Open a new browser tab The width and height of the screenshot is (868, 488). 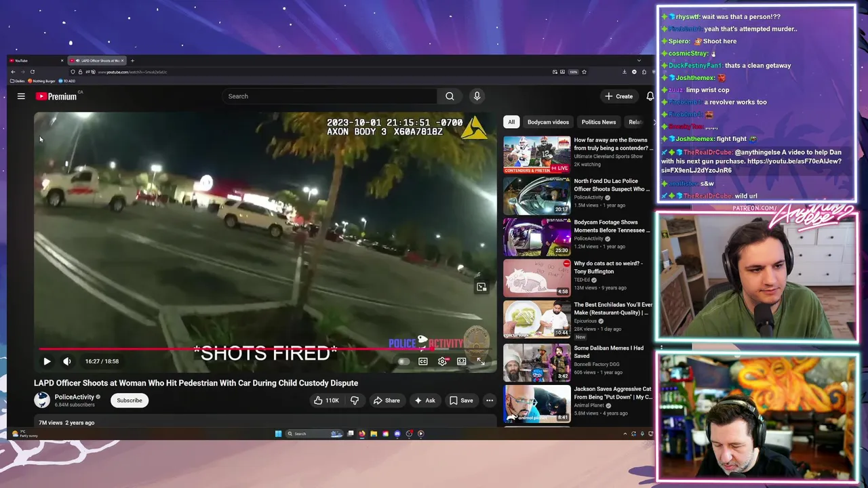pyautogui.click(x=132, y=60)
